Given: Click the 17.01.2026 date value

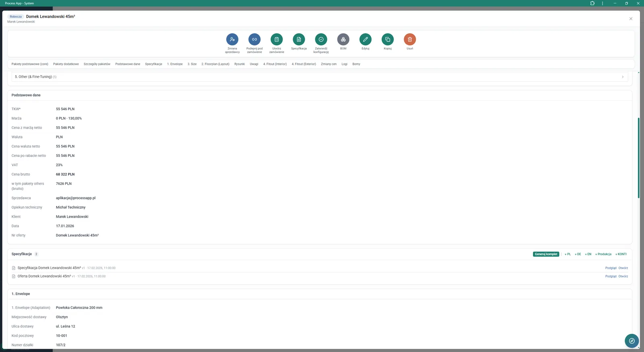Looking at the screenshot, I should pos(65,226).
